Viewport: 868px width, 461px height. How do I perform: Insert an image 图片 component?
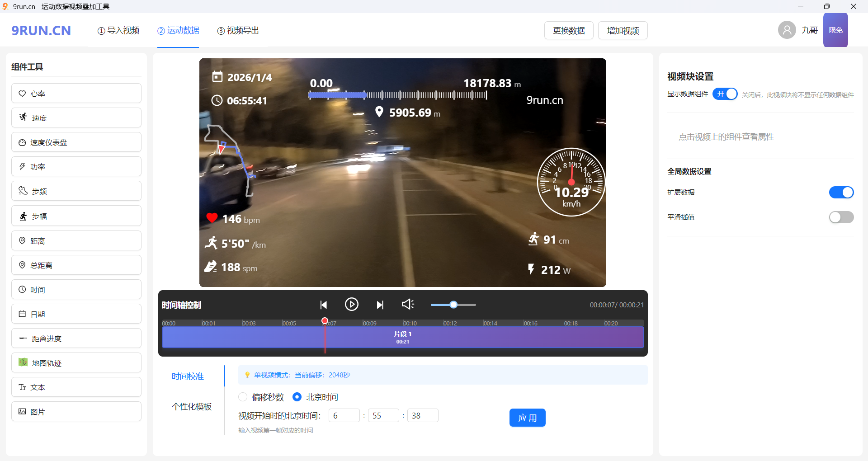click(76, 411)
